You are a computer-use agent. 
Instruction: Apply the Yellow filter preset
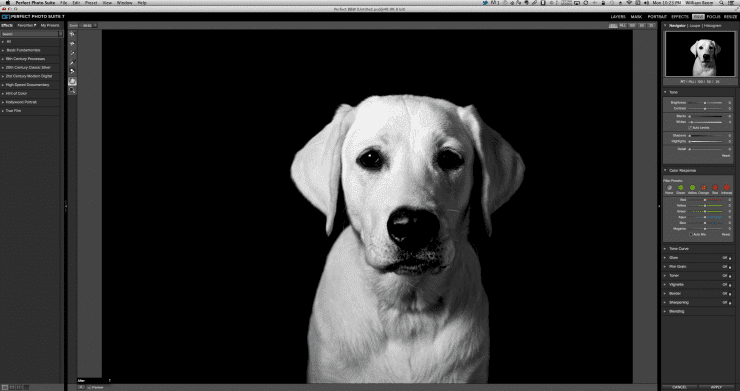point(692,189)
